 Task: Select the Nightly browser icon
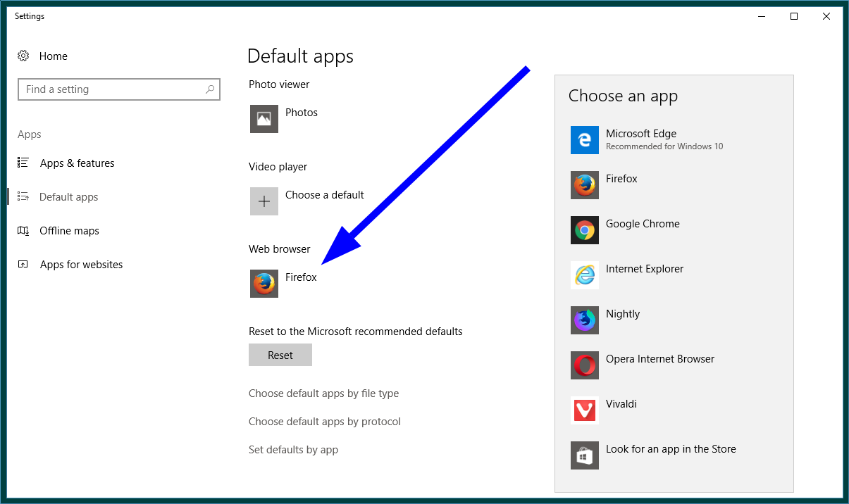click(585, 320)
